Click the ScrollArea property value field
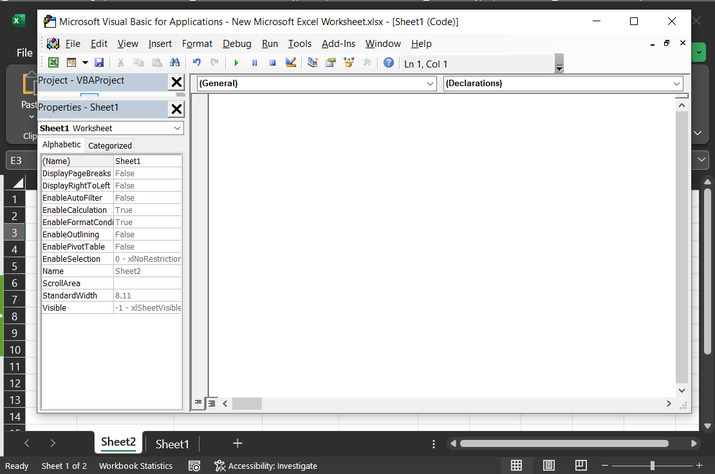This screenshot has width=715, height=474. click(147, 283)
